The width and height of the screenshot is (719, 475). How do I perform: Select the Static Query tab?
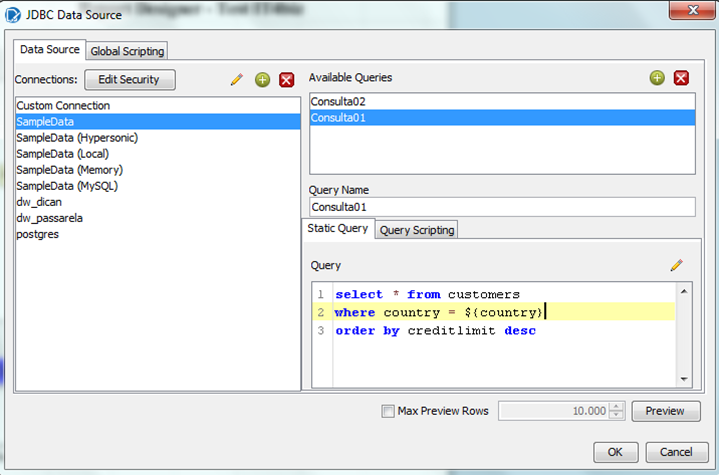(338, 229)
